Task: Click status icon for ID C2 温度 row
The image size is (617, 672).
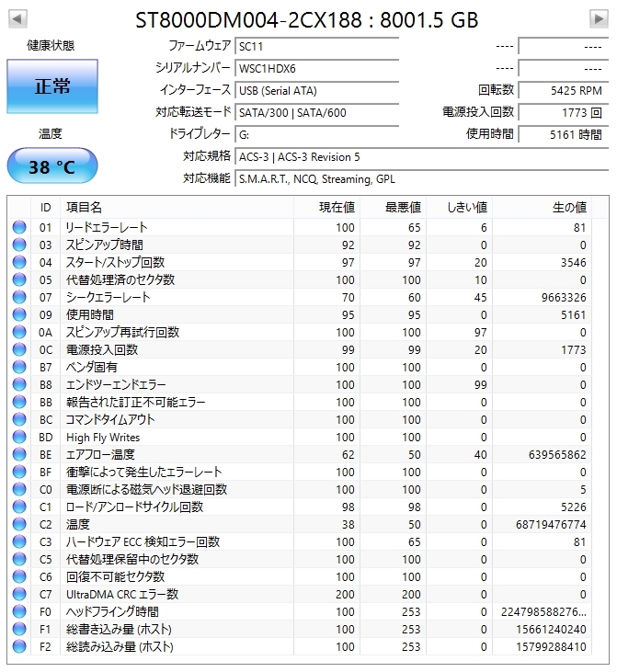Action: (x=19, y=524)
